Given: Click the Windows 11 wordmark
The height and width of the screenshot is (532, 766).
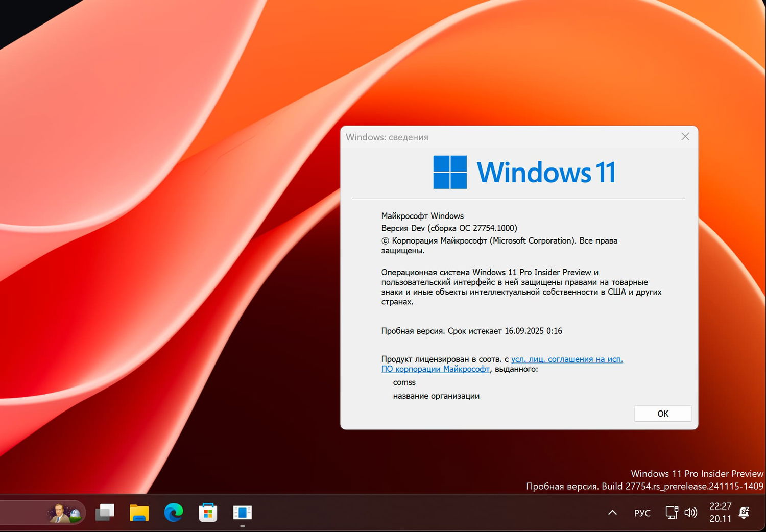Looking at the screenshot, I should 546,172.
